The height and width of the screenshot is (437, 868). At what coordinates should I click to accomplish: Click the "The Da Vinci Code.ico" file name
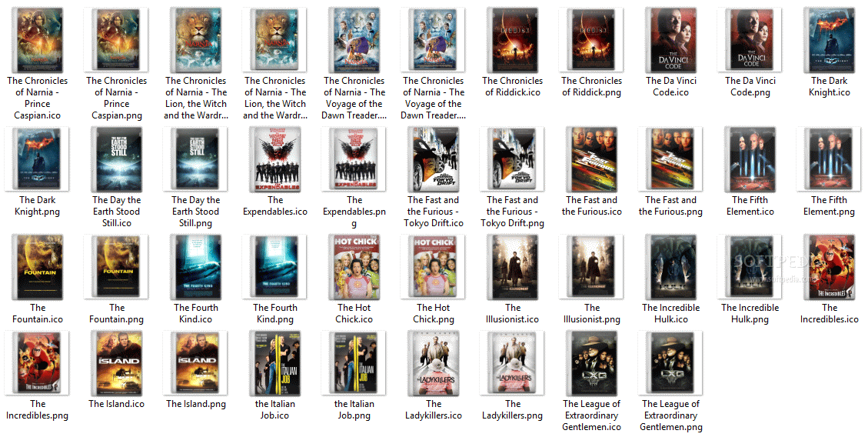point(671,86)
